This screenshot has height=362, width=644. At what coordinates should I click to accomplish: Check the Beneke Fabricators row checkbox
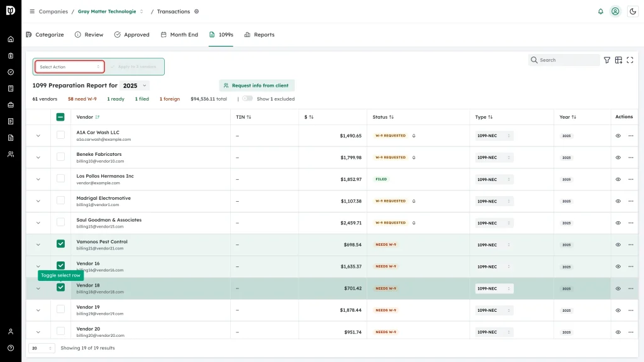coord(60,156)
